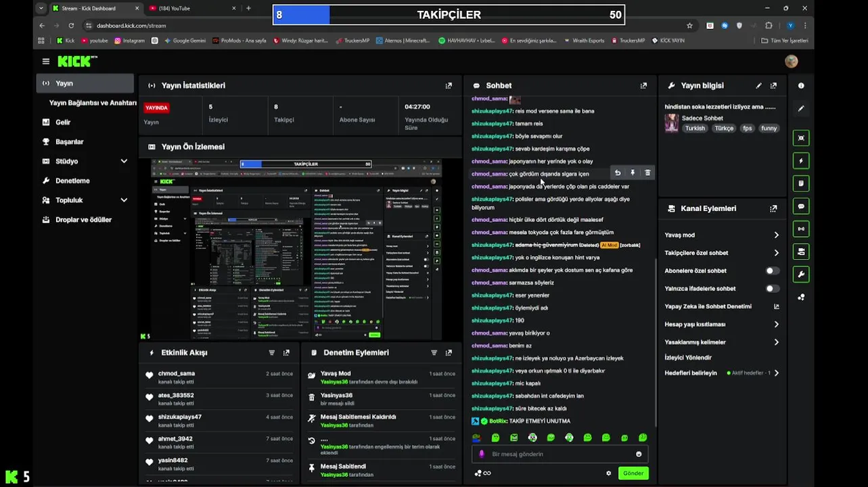This screenshot has width=868, height=487.
Task: Click the info icon in right toolbar
Action: (x=801, y=86)
